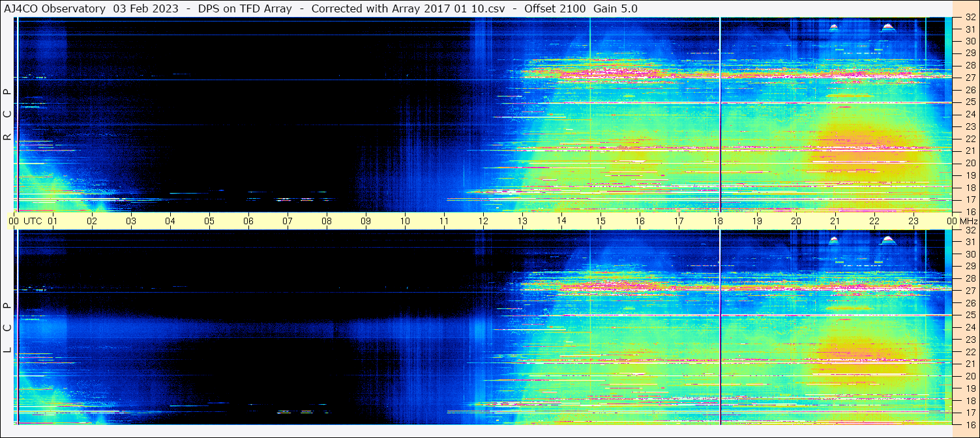Pick 26 MHz on the LCP frequency scale
Viewport: 980px width, 438px height.
(x=970, y=302)
